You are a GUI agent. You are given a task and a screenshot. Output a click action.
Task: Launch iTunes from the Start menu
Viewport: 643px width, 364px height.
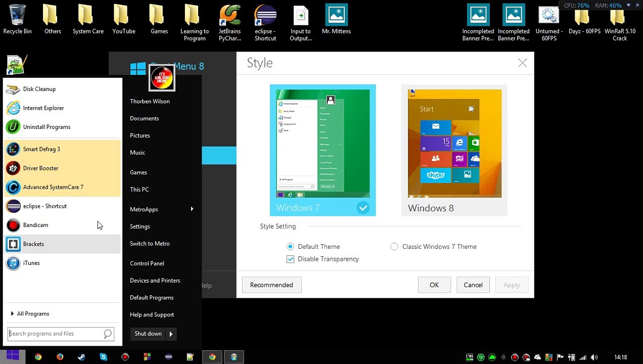coord(62,263)
